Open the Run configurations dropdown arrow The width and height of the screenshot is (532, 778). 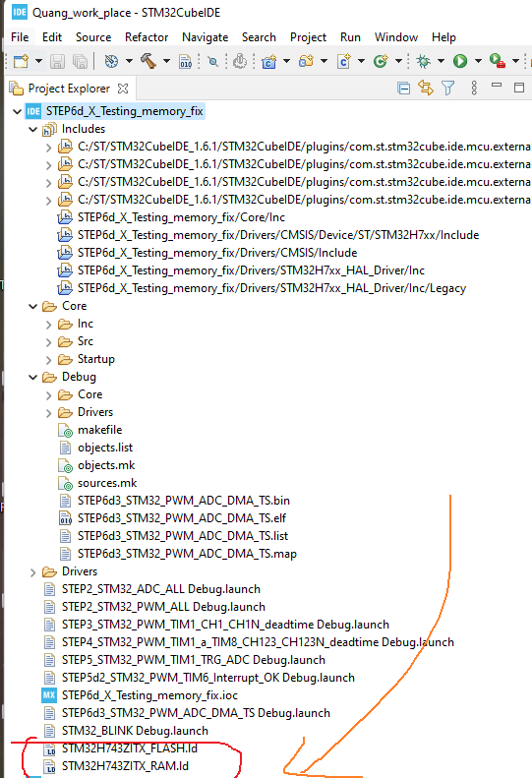pos(478,61)
